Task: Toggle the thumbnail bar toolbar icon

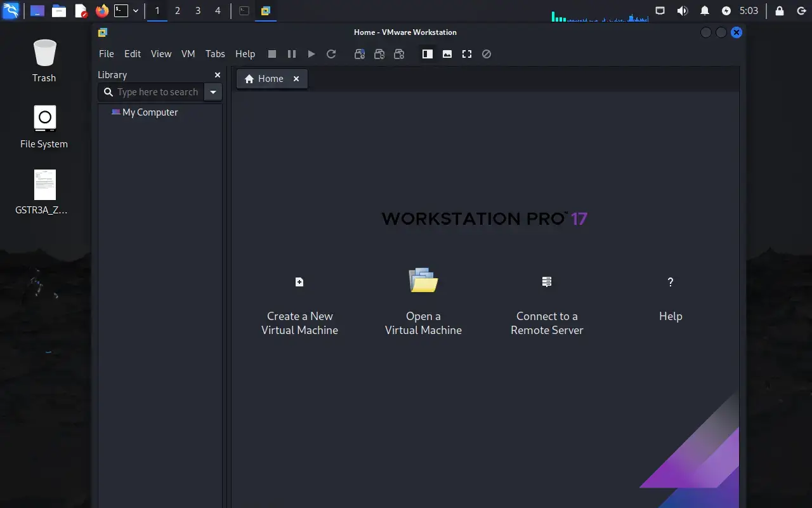Action: [447, 54]
